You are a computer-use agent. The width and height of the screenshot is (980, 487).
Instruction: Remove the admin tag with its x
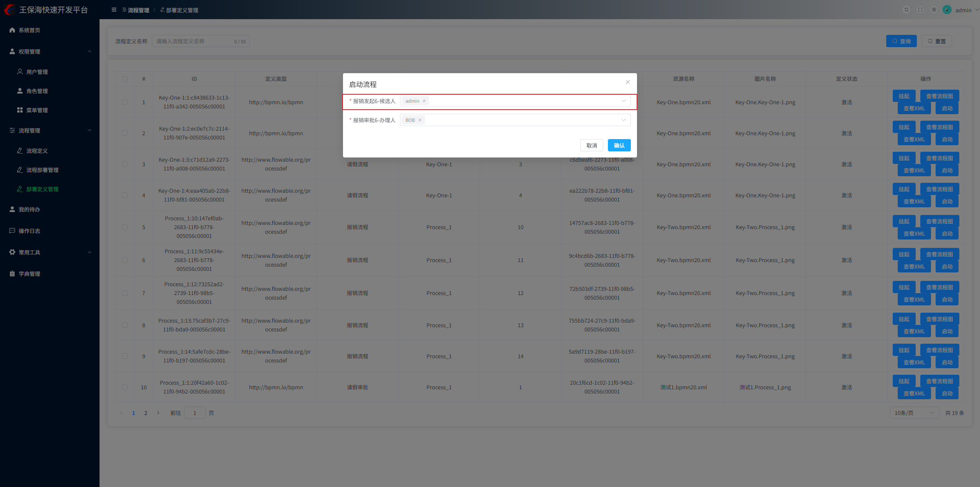424,101
